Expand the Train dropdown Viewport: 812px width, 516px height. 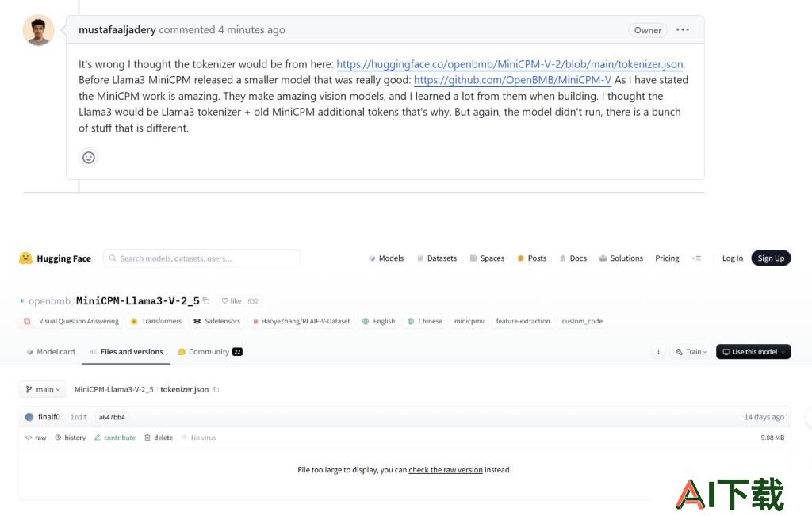pyautogui.click(x=691, y=352)
